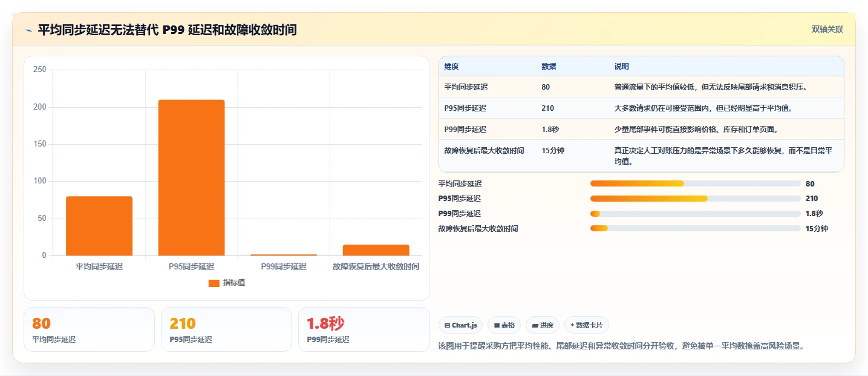868x376 pixels.
Task: Open the 210 P95同步延迟 data card
Action: click(x=227, y=329)
